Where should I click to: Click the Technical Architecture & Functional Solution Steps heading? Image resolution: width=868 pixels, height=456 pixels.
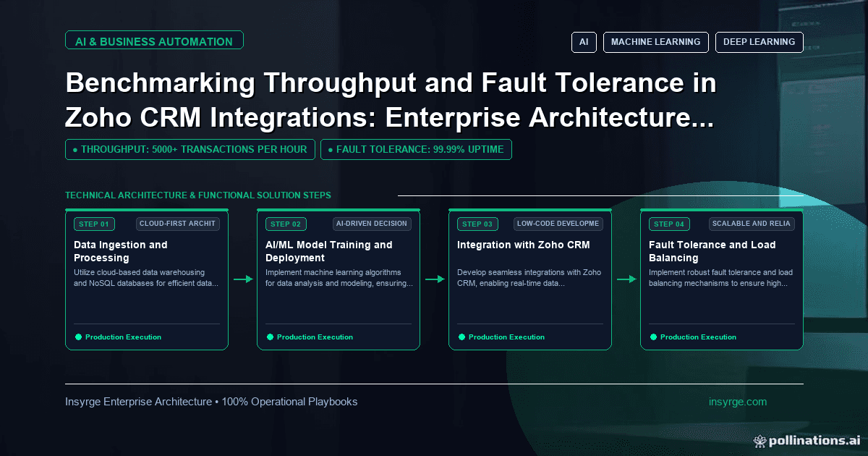(x=198, y=195)
